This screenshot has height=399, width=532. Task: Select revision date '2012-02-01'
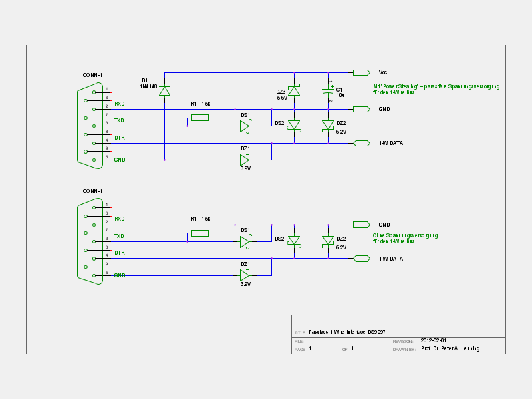[434, 340]
